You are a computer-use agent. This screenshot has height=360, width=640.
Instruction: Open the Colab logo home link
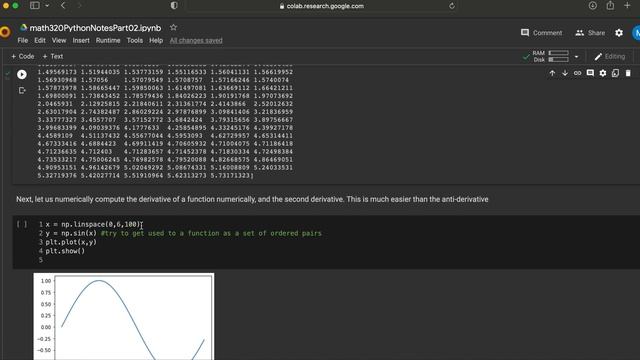coord(5,32)
